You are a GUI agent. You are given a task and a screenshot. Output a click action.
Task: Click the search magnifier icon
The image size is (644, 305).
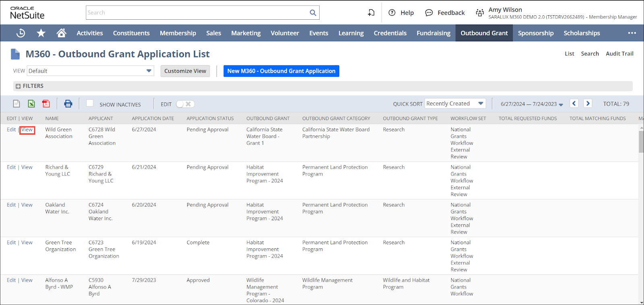pyautogui.click(x=313, y=12)
